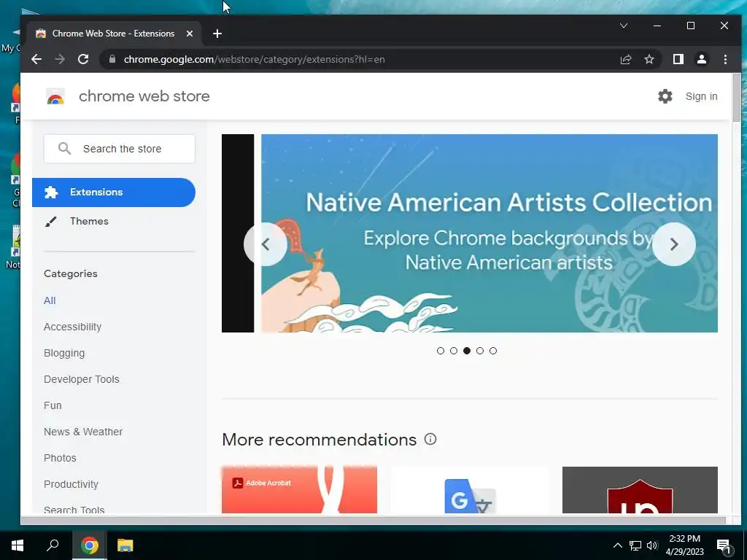This screenshot has width=747, height=560.
Task: Show hidden system tray icons
Action: click(x=617, y=545)
